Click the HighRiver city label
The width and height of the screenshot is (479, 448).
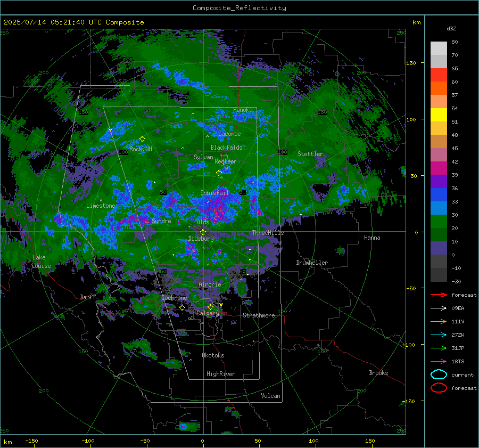tap(221, 374)
